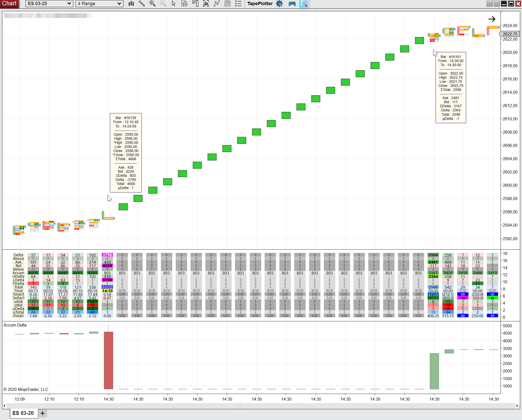Open the bar type (candlestick) icon
The image size is (522, 420).
(131, 4)
